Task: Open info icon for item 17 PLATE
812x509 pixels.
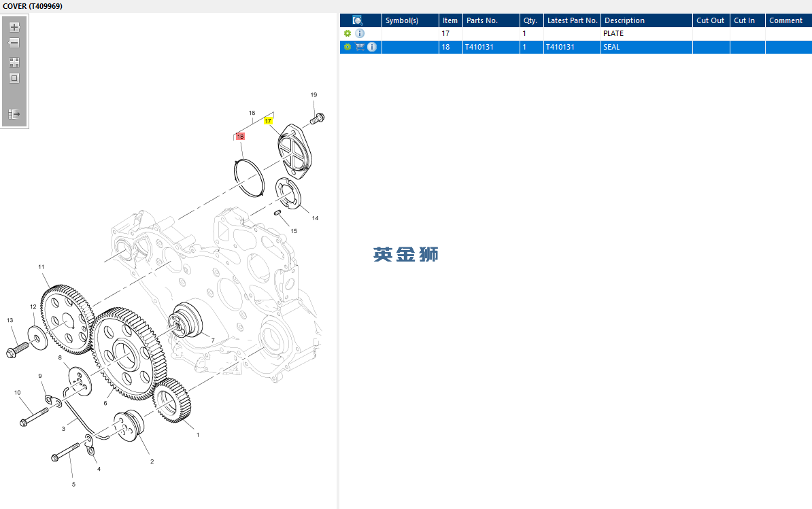Action: (360, 33)
